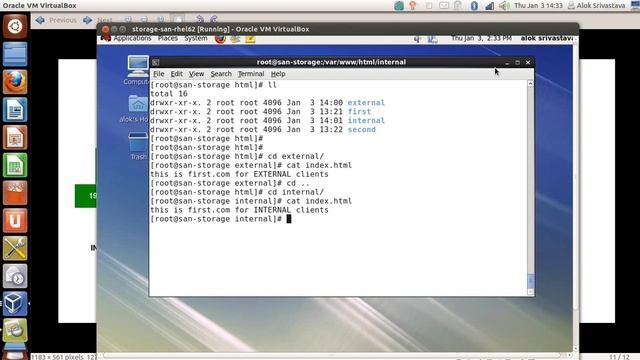Go to Previous image in the viewer
Image resolution: width=640 pixels, height=360 pixels.
click(56, 20)
